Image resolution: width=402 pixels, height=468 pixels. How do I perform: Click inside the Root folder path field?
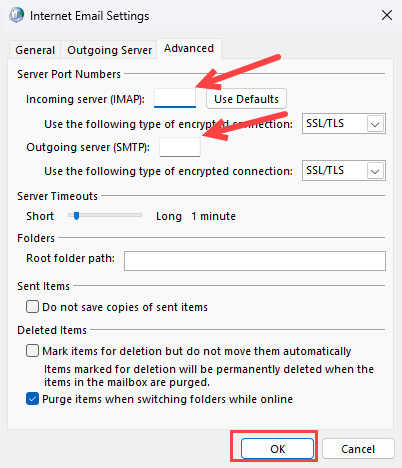click(255, 261)
